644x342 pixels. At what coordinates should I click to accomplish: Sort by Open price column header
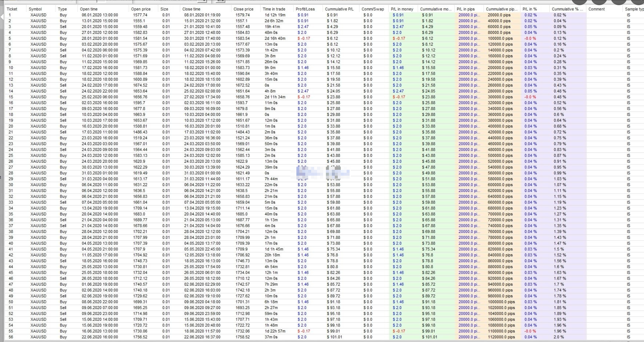[x=141, y=9]
